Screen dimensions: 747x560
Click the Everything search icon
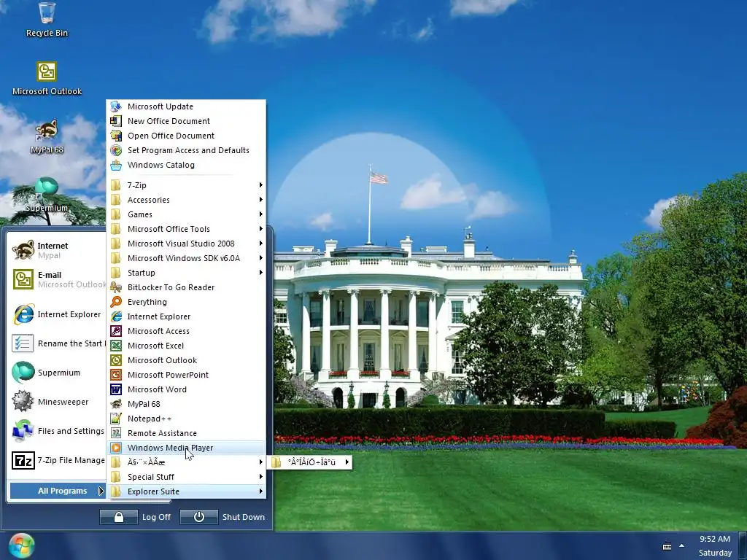(x=116, y=302)
